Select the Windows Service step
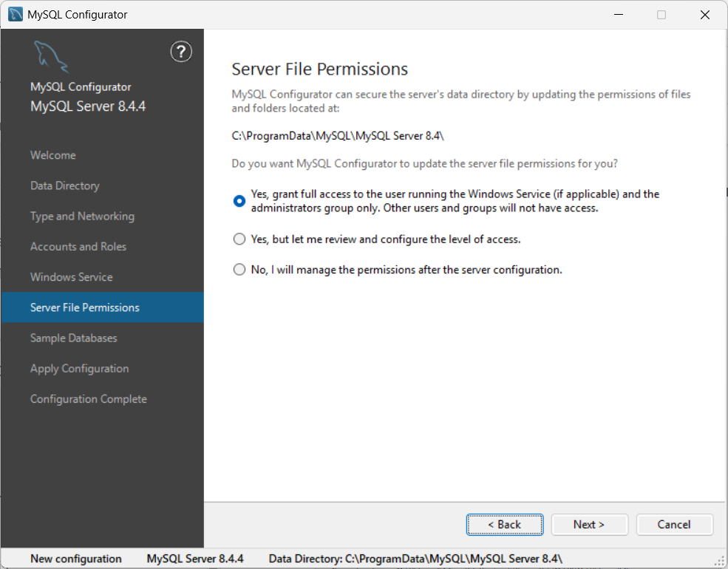728x569 pixels. tap(71, 276)
